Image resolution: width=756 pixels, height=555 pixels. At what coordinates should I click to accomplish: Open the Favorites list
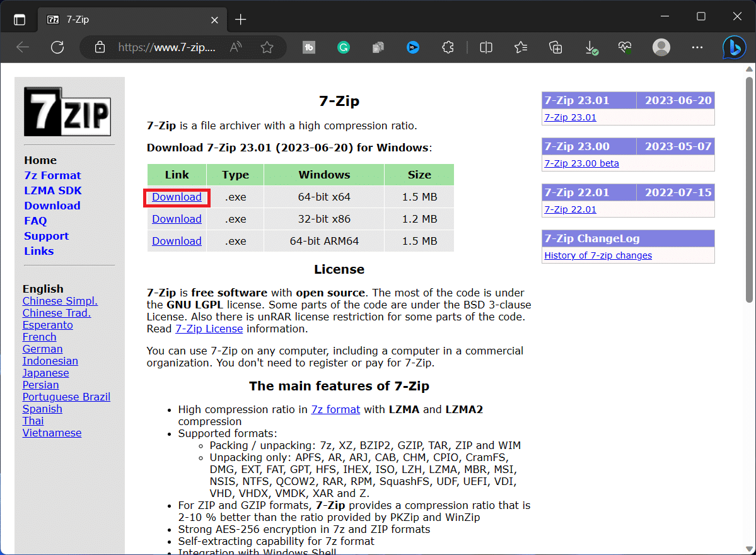pyautogui.click(x=520, y=47)
